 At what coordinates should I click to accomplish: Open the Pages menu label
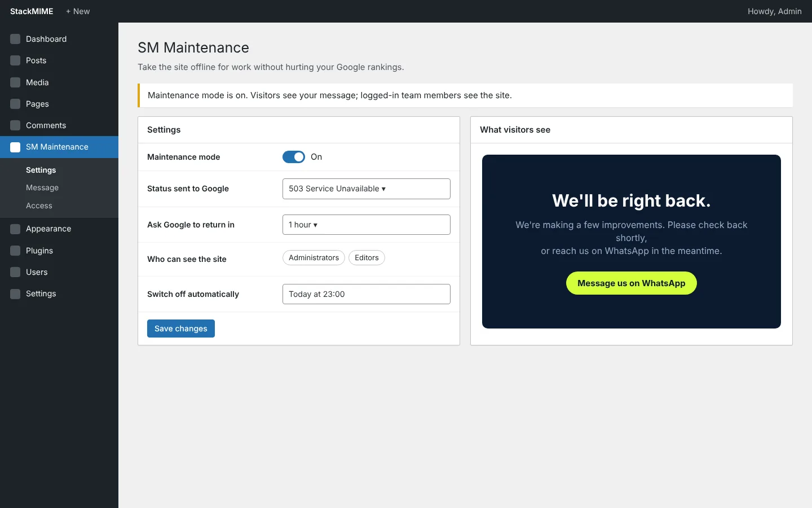pos(37,104)
